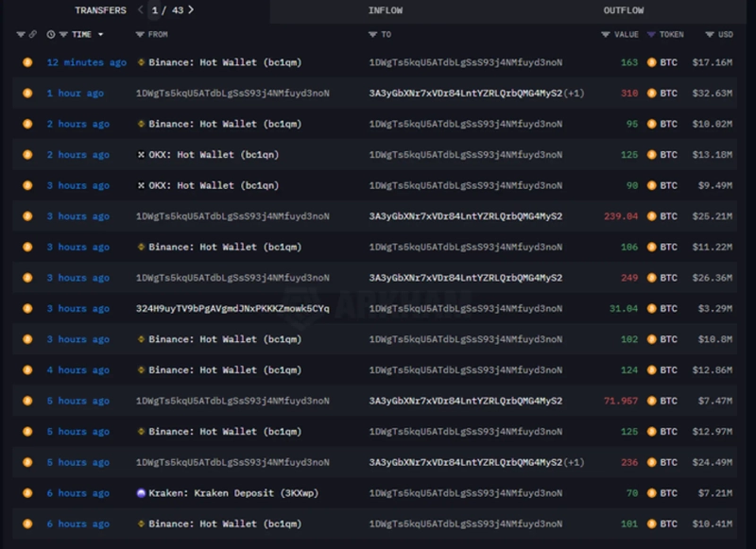Go to previous transfers page arrow
Viewport: 756px width, 549px height.
(141, 10)
